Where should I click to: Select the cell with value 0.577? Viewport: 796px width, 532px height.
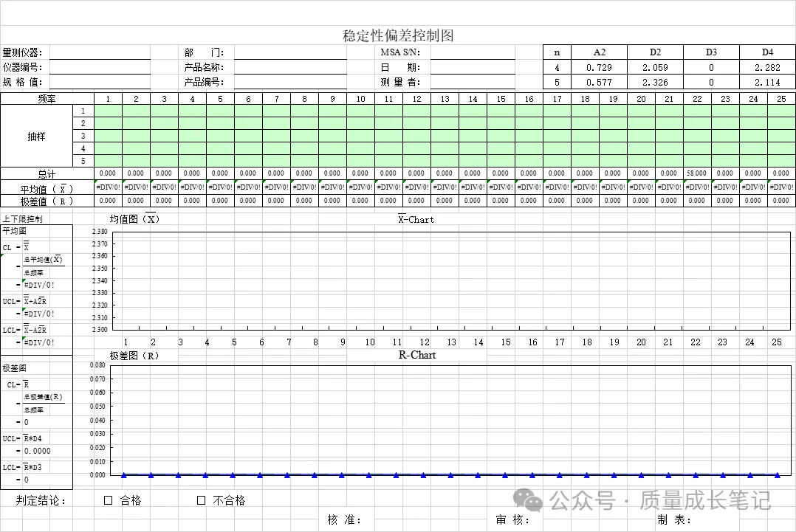point(600,82)
